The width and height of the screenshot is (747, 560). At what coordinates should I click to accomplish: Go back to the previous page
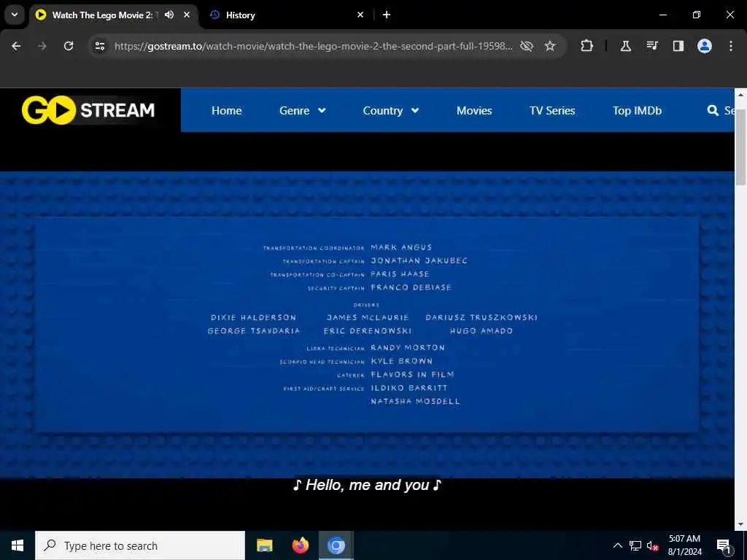point(16,46)
